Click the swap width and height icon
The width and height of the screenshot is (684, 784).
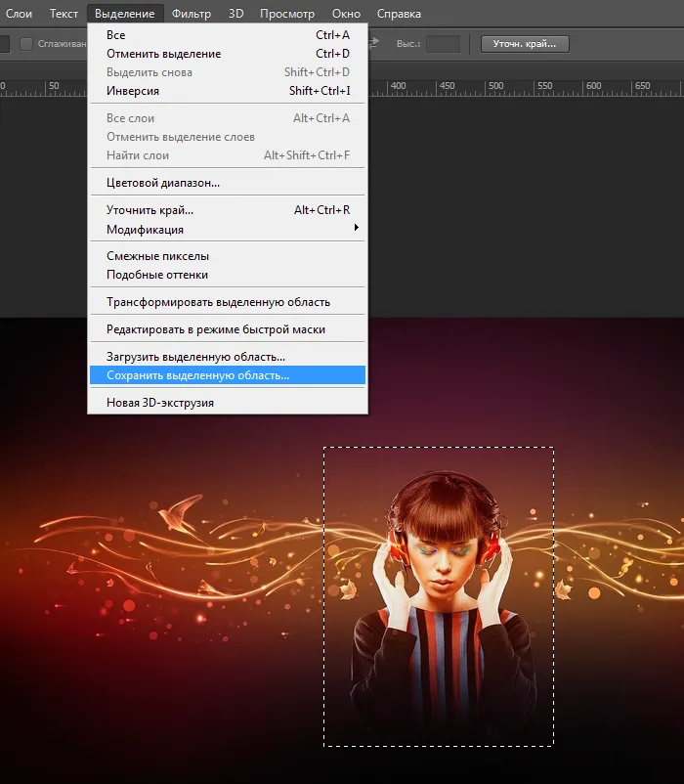(x=374, y=44)
